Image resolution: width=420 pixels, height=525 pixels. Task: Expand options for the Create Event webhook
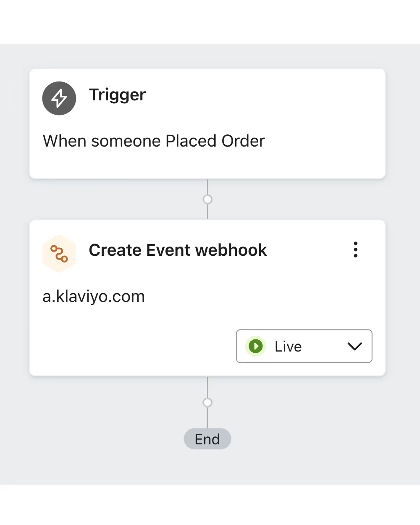coord(355,249)
